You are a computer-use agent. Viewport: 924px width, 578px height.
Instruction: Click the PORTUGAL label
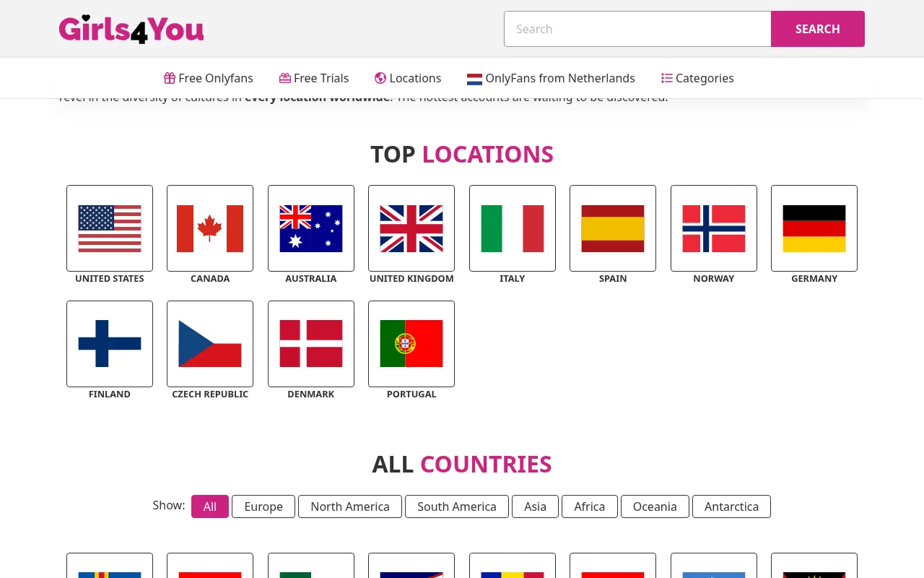pos(411,394)
